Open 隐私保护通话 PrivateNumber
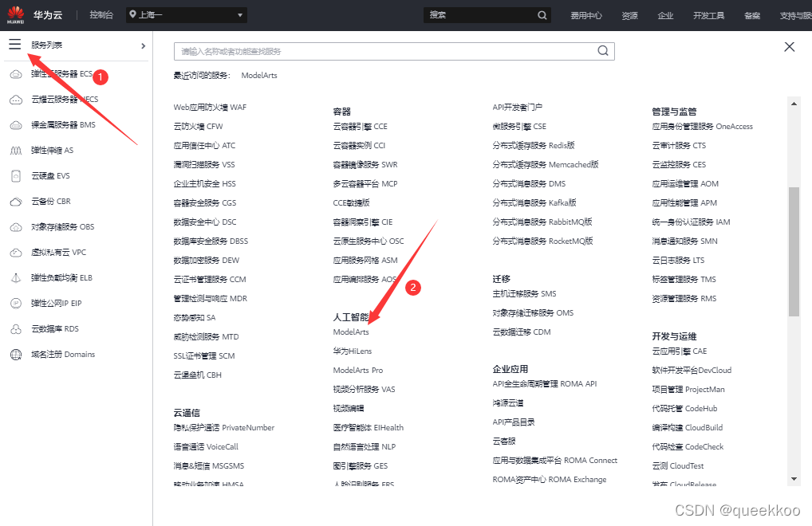Viewport: 812px width, 526px height. [223, 428]
